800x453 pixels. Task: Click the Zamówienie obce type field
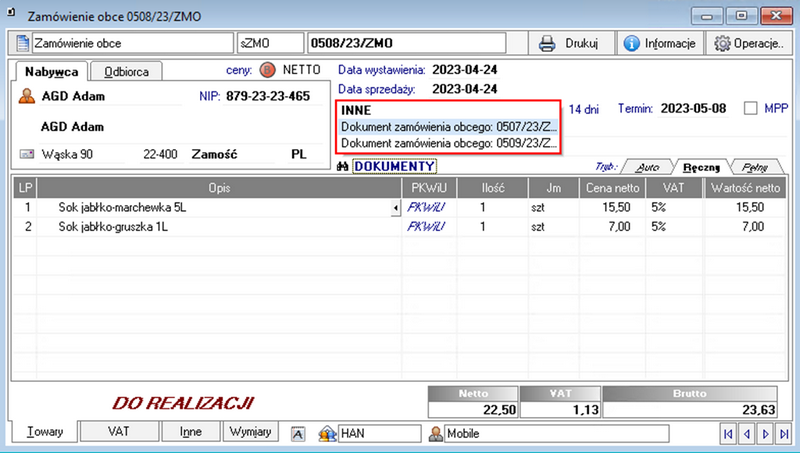click(133, 43)
